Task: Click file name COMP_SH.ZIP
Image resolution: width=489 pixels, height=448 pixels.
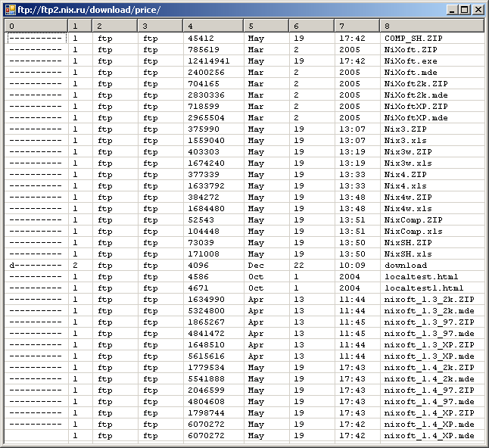Action: [x=413, y=39]
